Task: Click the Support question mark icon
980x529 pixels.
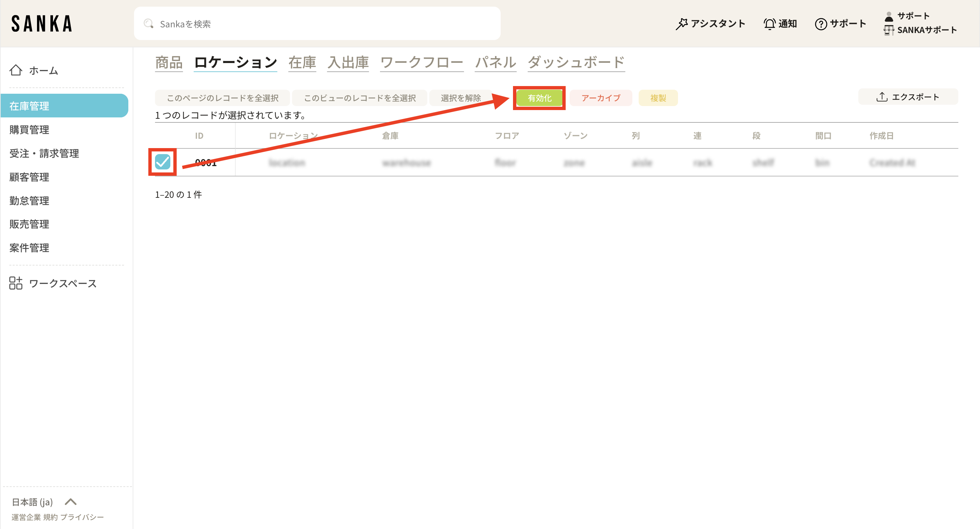Action: [x=821, y=24]
